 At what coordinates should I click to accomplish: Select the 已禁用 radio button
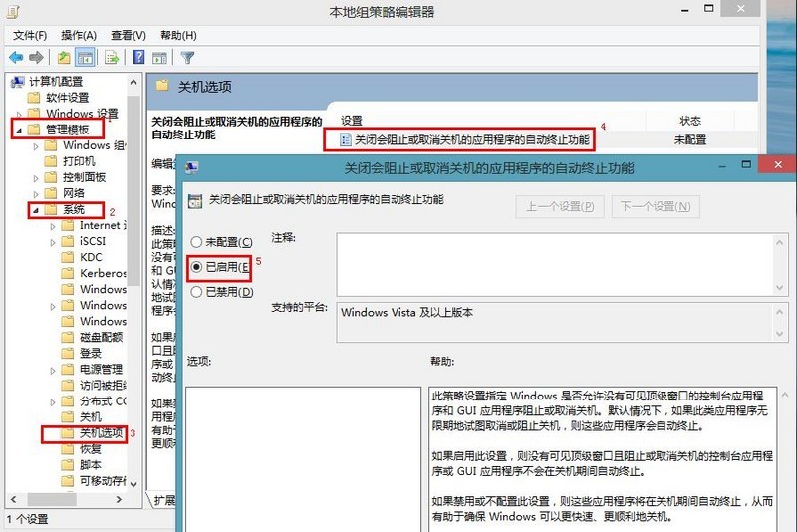click(196, 292)
